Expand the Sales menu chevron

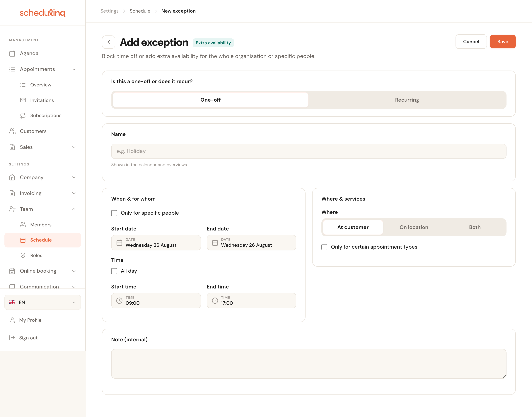tap(74, 147)
